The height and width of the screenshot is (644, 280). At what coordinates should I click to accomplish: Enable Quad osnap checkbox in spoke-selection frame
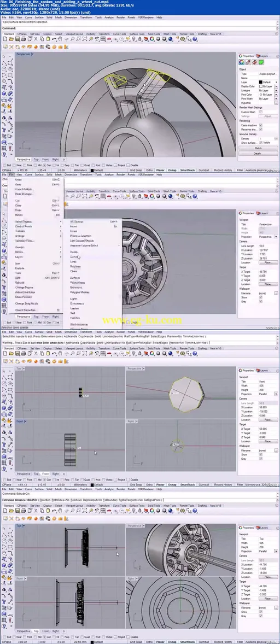83,165
